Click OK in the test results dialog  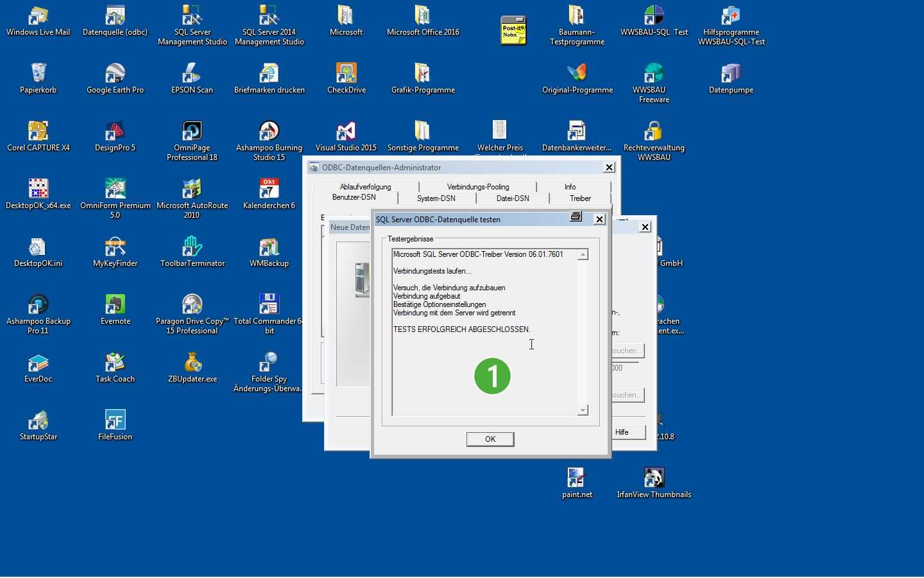[490, 439]
